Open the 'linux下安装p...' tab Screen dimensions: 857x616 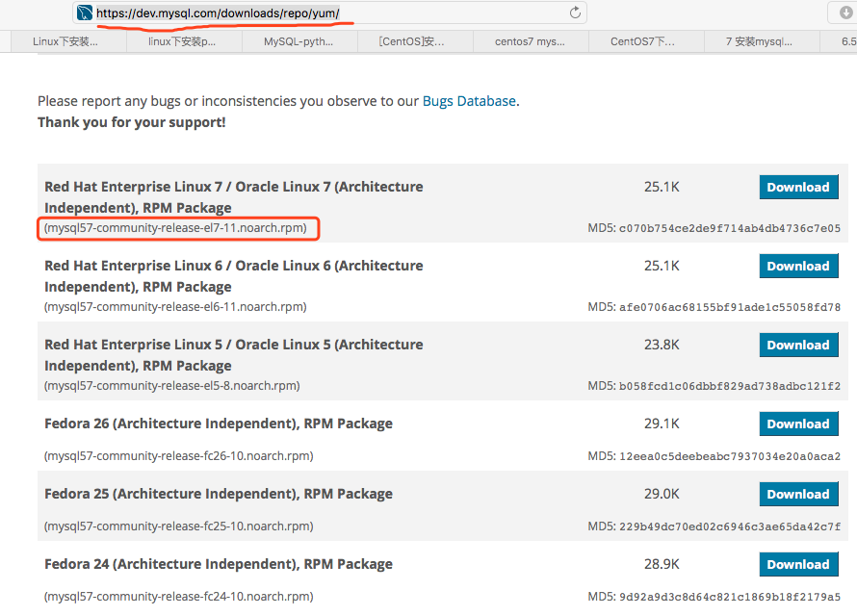click(x=181, y=41)
